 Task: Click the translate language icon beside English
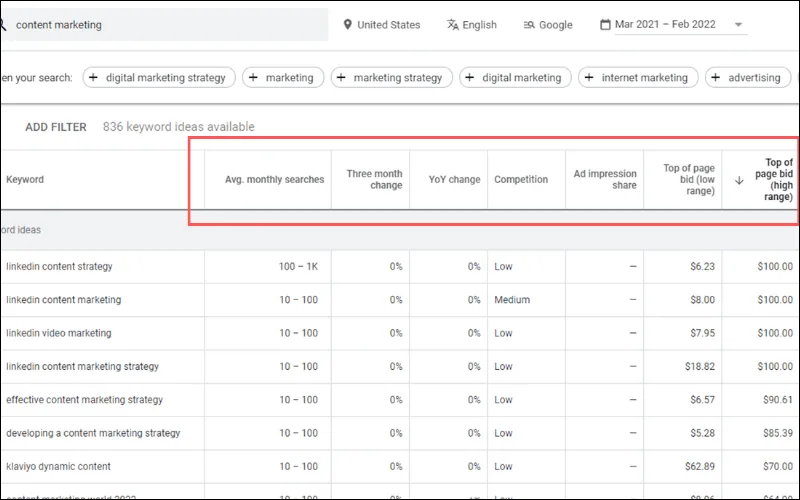point(453,24)
